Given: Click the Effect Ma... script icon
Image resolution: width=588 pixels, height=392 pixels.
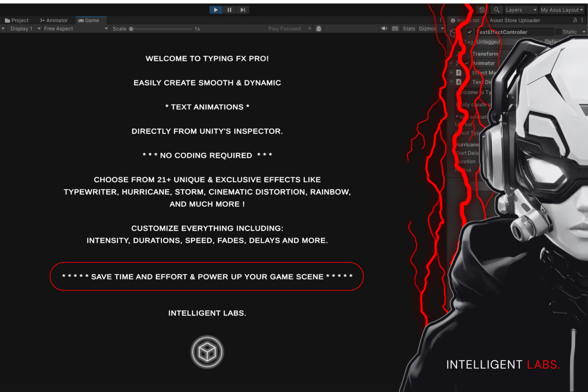Looking at the screenshot, I should click(x=459, y=73).
